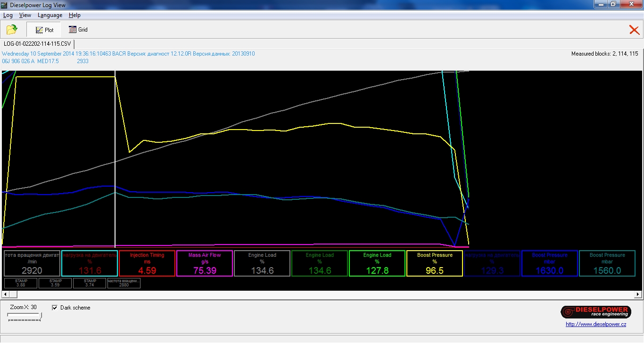Click the Boost Pressure 1630.0 mbar box
644x343 pixels.
tap(549, 263)
